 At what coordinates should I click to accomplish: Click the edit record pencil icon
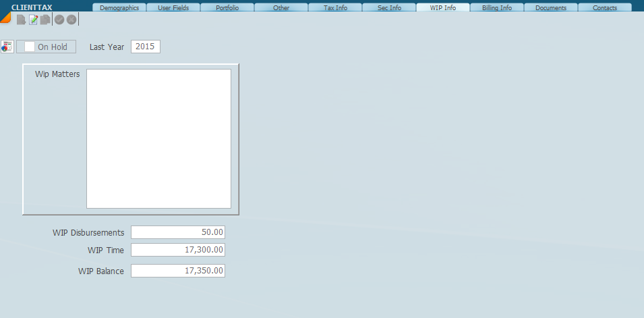point(33,20)
